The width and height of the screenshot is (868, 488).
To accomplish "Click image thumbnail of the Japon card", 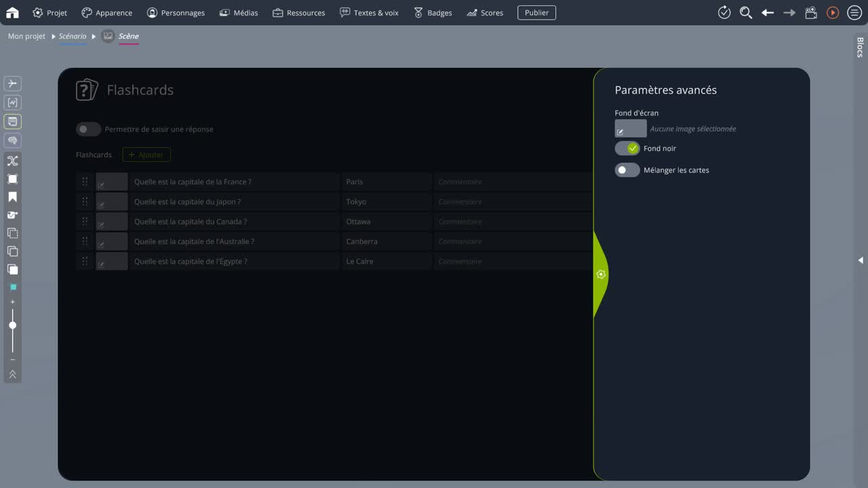I will click(x=112, y=201).
